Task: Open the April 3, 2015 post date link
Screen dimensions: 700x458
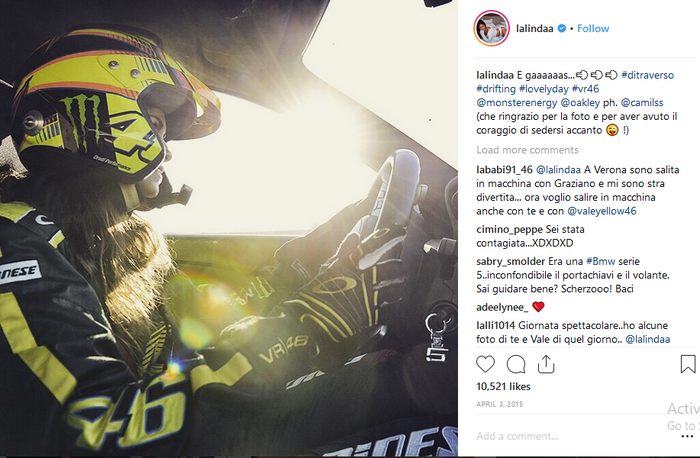Action: tap(499, 404)
